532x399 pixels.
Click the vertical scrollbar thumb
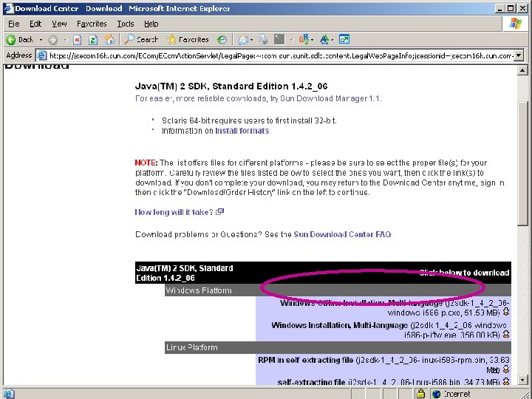tap(522, 163)
